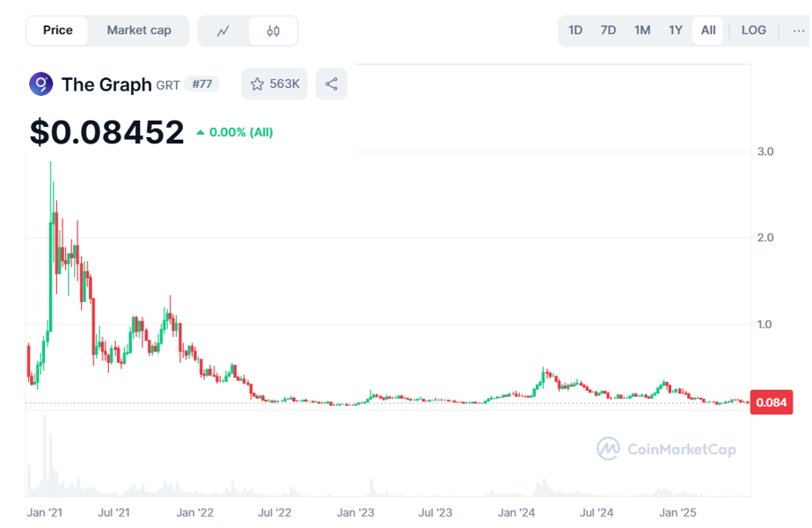Add The Graph to watchlist star

point(274,84)
